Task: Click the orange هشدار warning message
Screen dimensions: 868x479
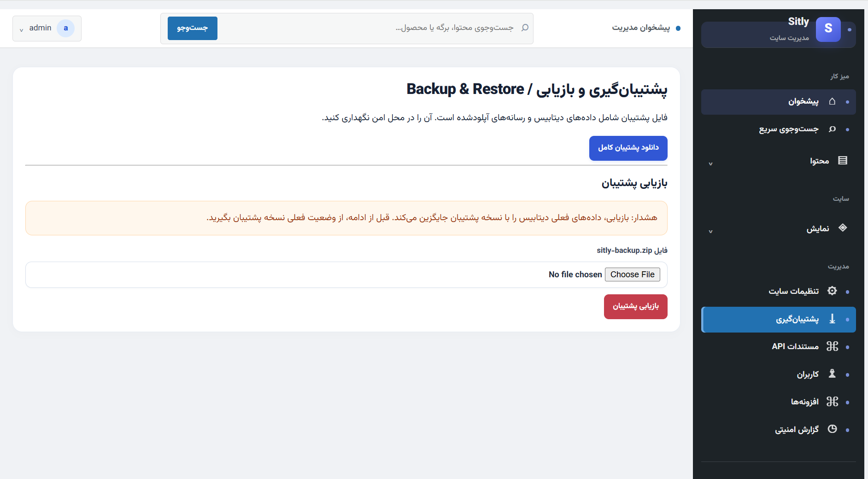Action: coord(346,218)
